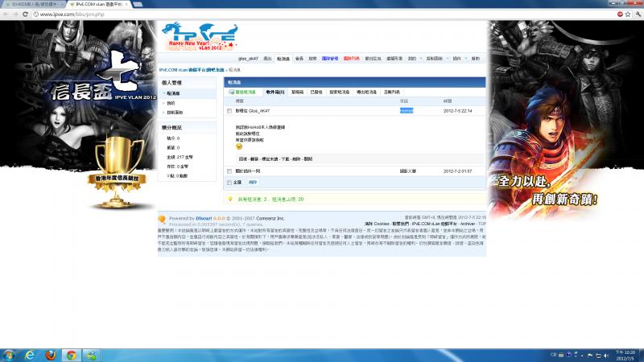Click the IPVE dragon logo

(200, 36)
